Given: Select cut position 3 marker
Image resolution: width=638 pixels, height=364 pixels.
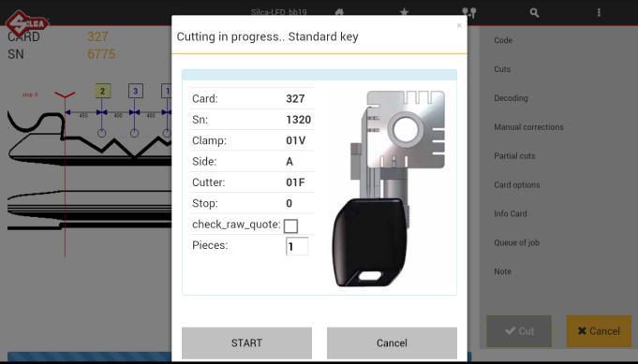Looking at the screenshot, I should point(136,91).
